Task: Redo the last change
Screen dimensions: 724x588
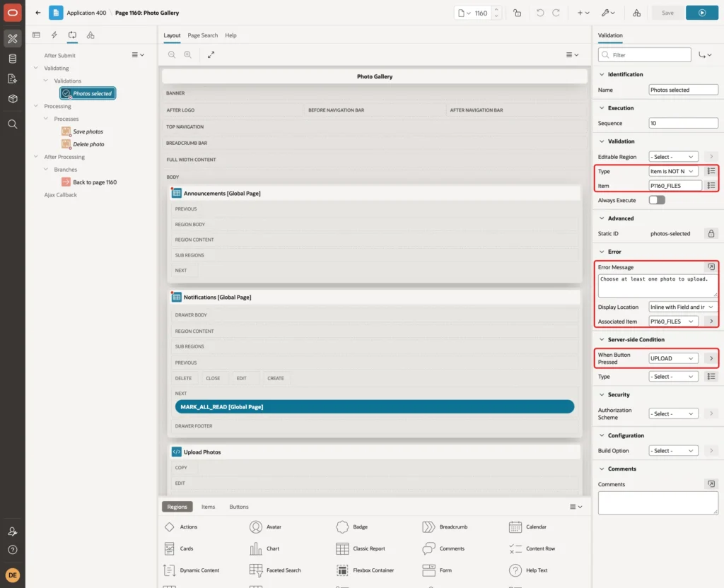Action: pos(556,13)
